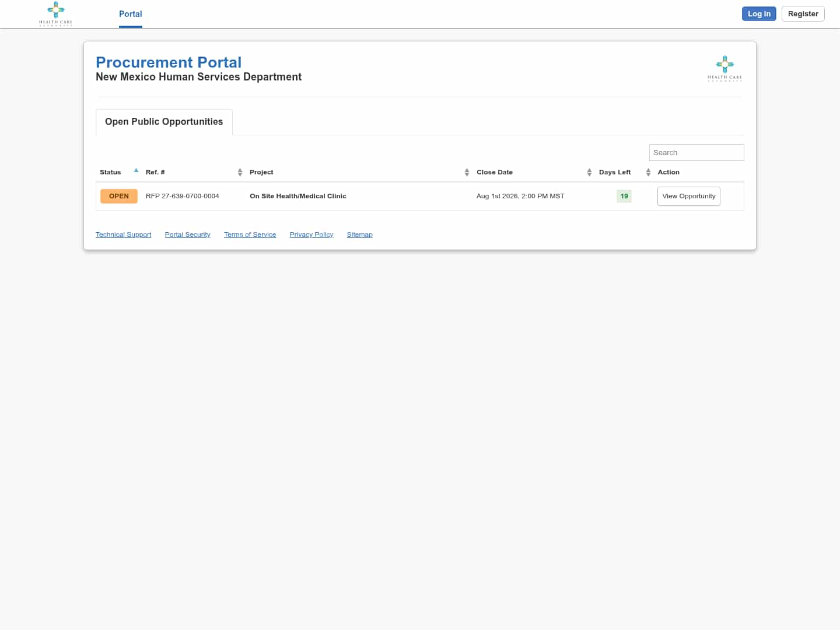Click the Health Care logo in portal header
Viewport: 840px width, 630px height.
(724, 68)
